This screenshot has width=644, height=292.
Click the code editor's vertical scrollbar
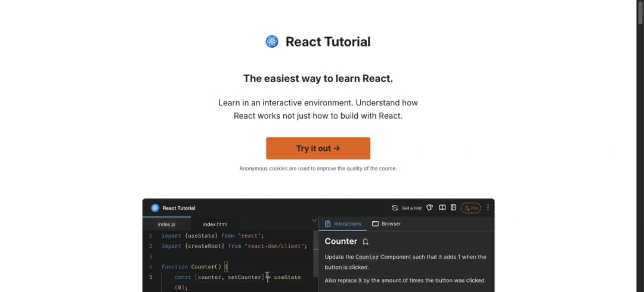(316, 253)
